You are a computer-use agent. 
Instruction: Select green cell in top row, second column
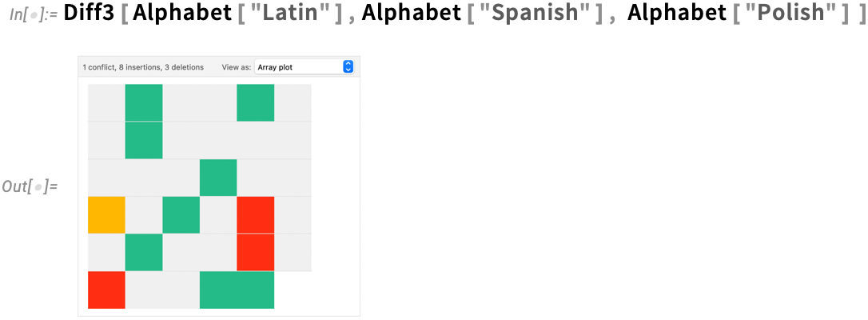[x=144, y=102]
